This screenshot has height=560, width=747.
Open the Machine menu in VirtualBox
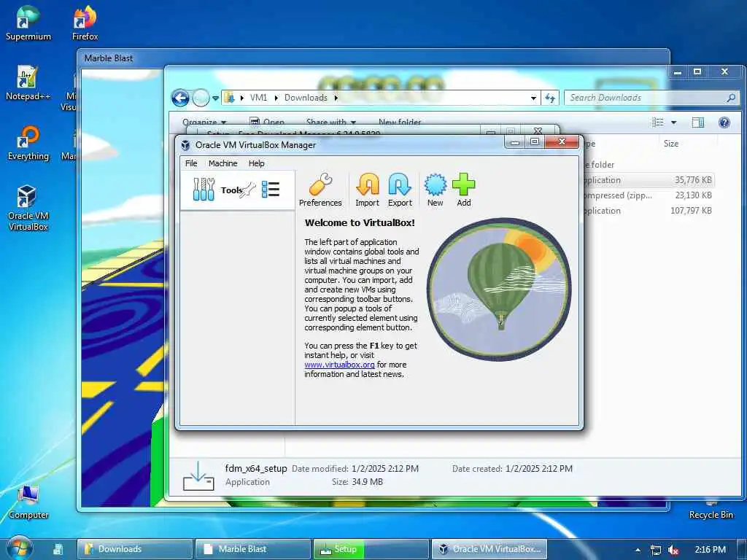point(222,163)
